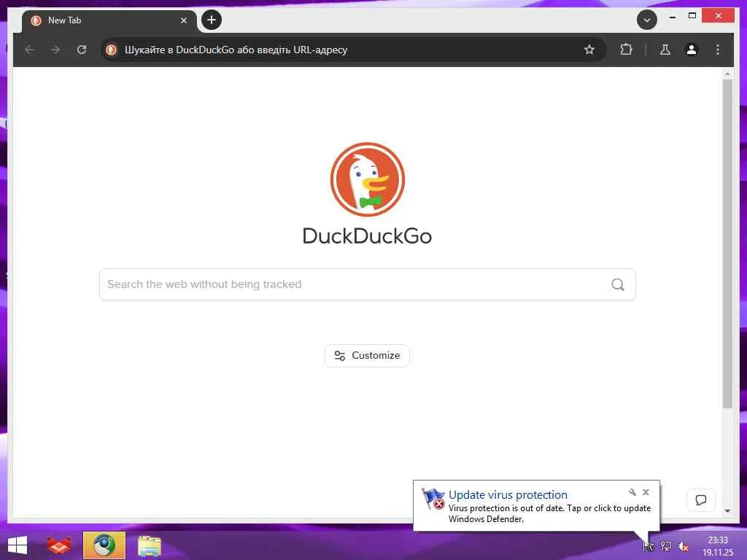Click the scrollbar down arrow

[727, 510]
